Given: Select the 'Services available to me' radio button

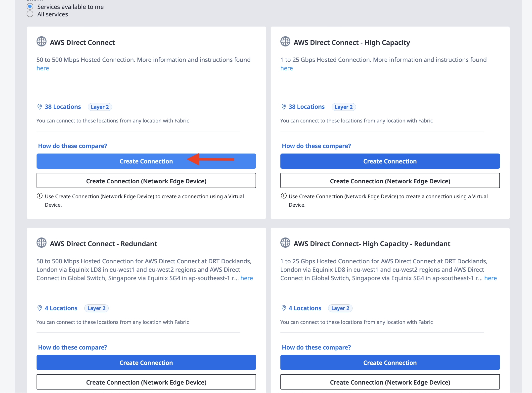Looking at the screenshot, I should pos(30,6).
